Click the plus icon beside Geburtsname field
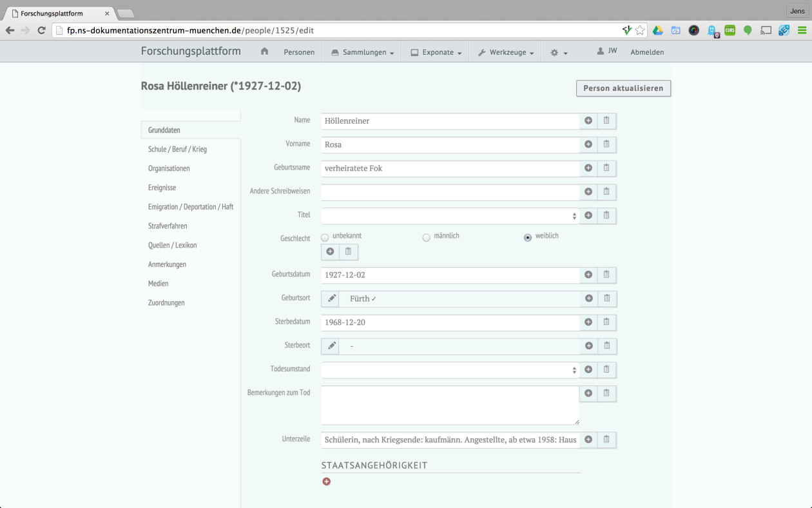 pyautogui.click(x=588, y=168)
